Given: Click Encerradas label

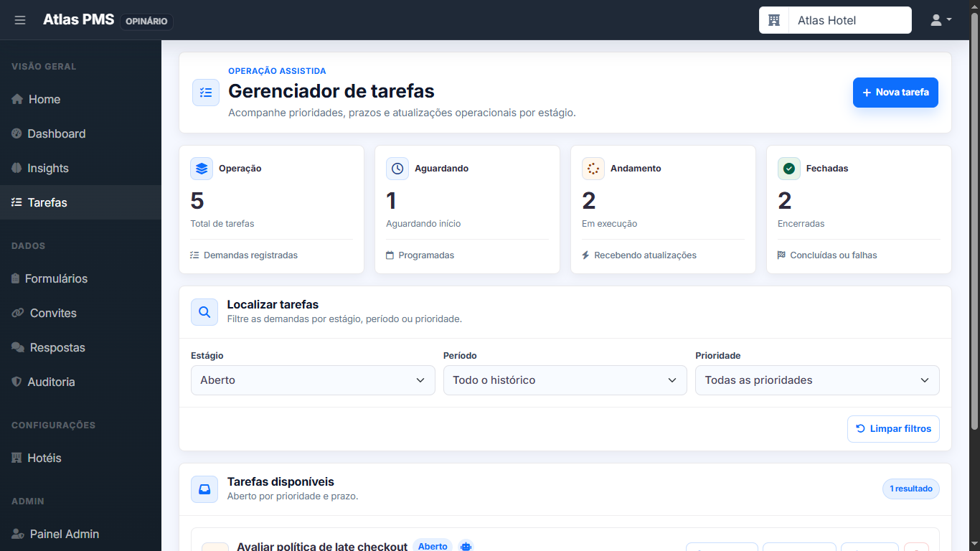Looking at the screenshot, I should point(801,224).
